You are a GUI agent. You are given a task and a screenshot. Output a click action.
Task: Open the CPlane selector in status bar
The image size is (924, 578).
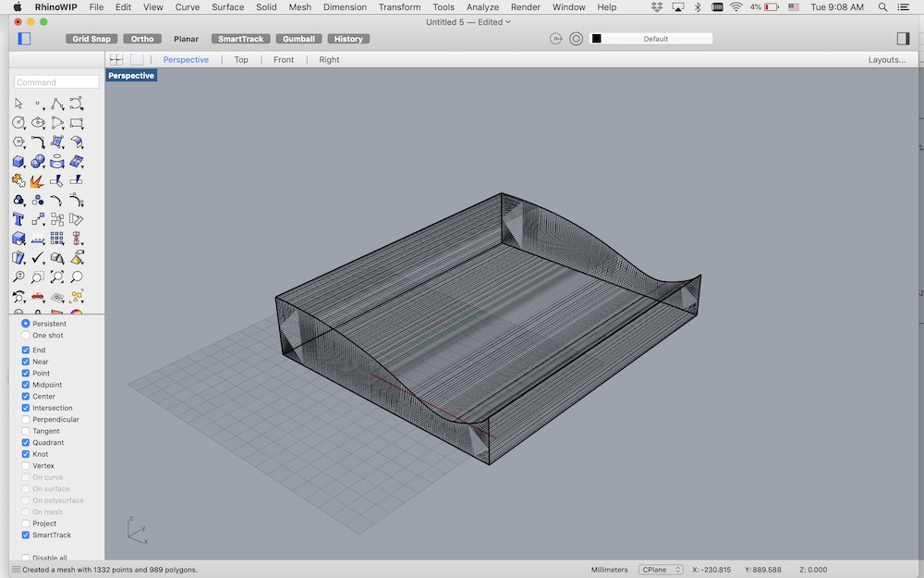tap(661, 570)
